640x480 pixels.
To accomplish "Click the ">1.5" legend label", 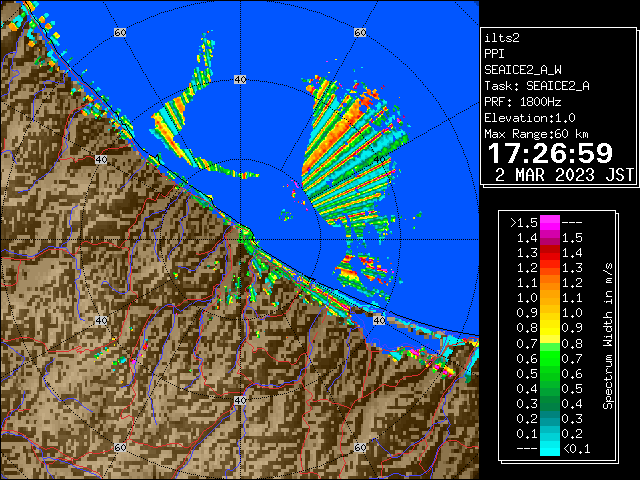I will (524, 223).
